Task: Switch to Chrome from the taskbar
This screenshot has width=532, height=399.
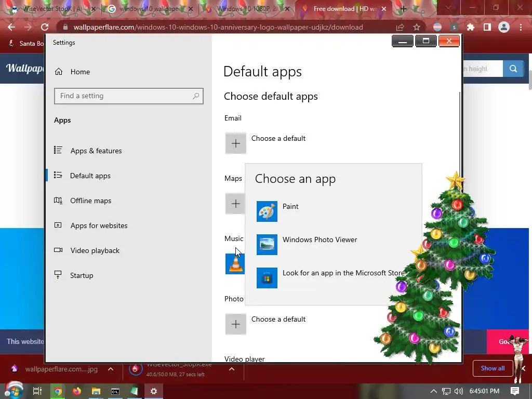Action: pyautogui.click(x=58, y=391)
